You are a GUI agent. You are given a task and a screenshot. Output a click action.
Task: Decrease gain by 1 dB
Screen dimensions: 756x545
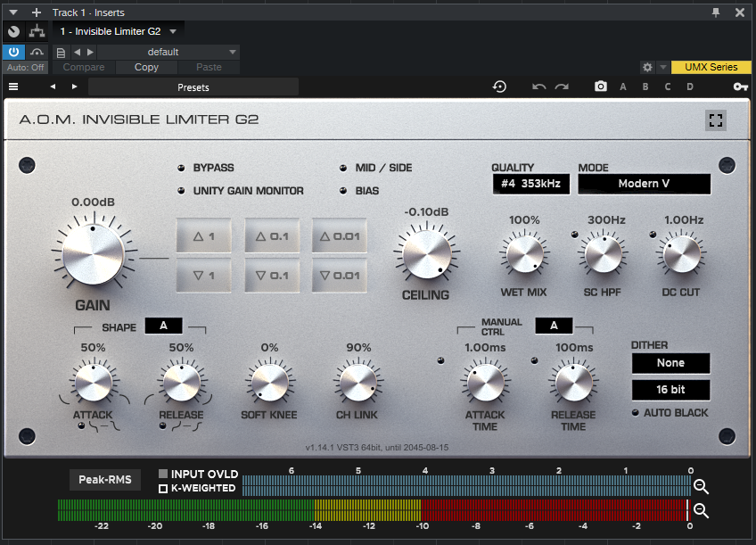coord(204,276)
